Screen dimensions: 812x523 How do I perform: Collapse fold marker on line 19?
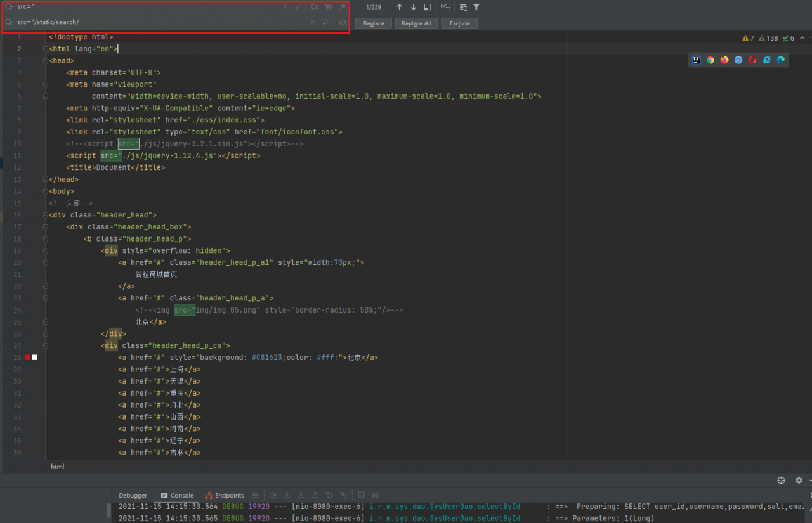46,250
